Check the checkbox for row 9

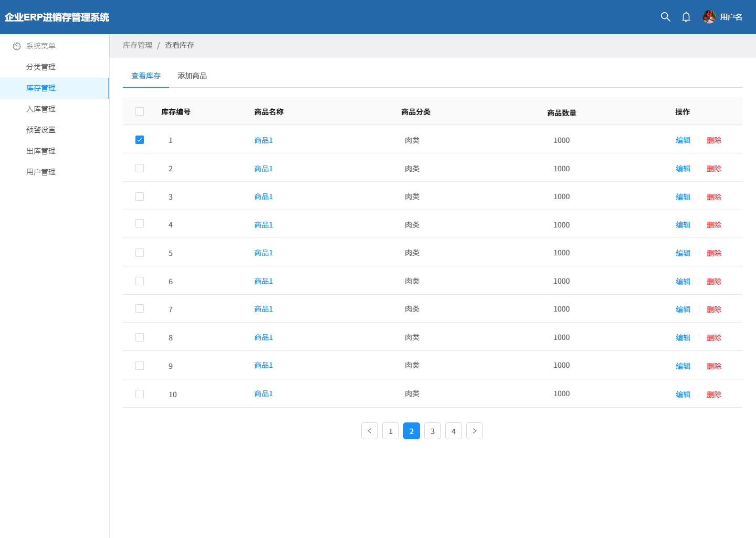point(140,366)
